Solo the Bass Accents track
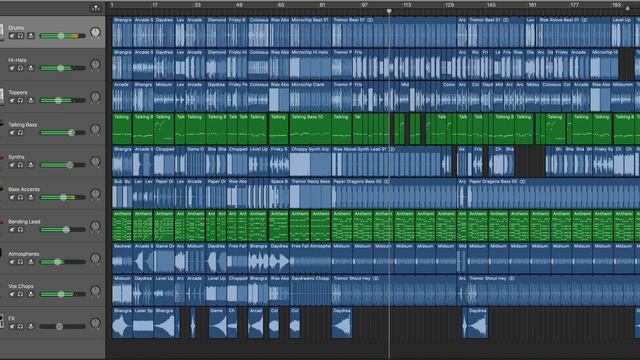Screen dimensions: 640x360 pyautogui.click(x=20, y=197)
